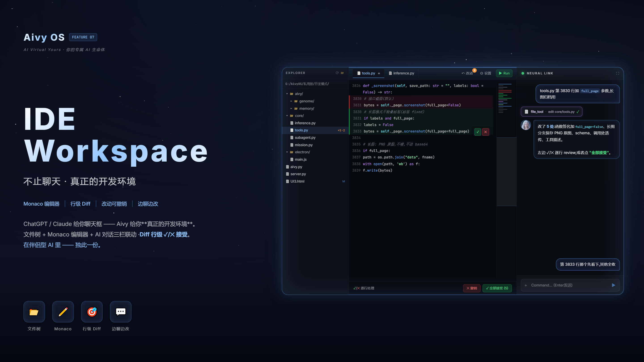Click the 边聊边改 chat bubble feature icon
The width and height of the screenshot is (644, 362).
(x=121, y=311)
